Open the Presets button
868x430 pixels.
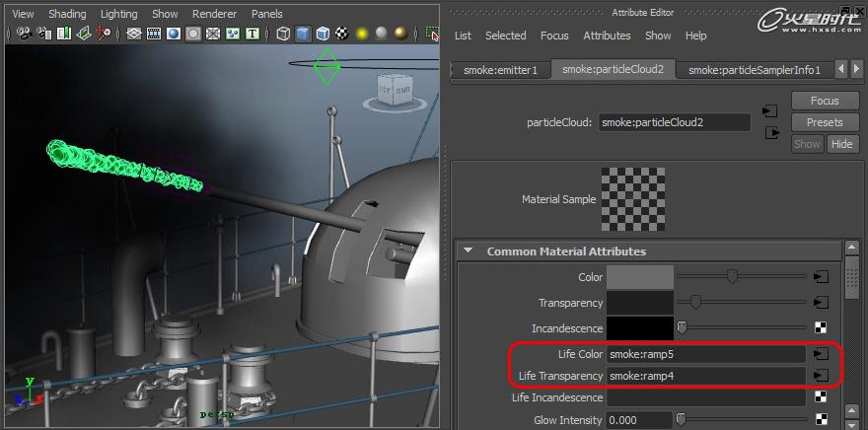[x=825, y=122]
